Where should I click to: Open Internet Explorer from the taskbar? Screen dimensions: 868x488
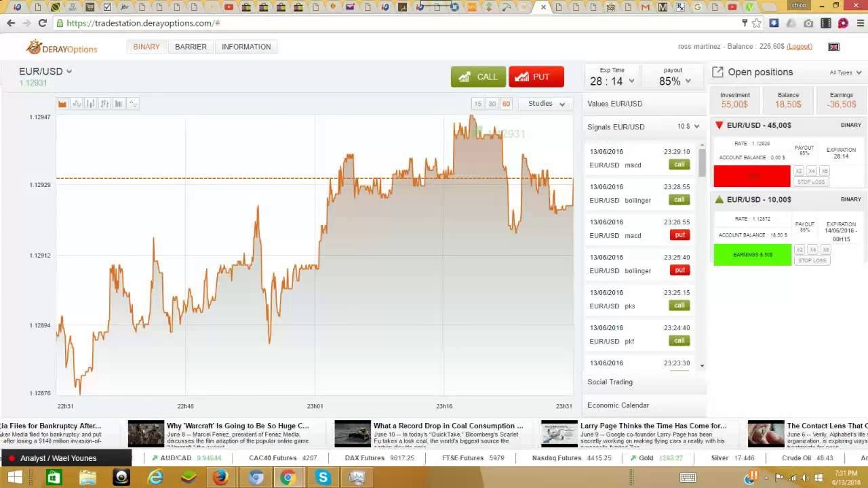(155, 477)
